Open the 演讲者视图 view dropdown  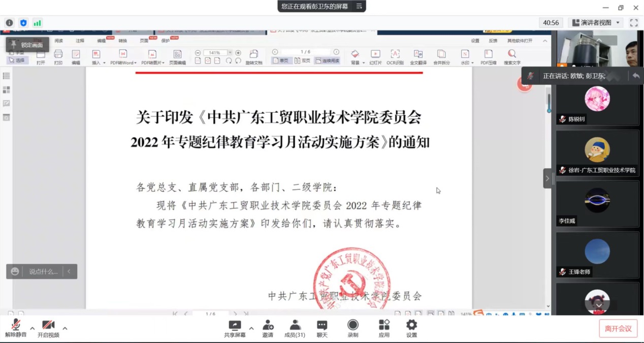click(595, 23)
